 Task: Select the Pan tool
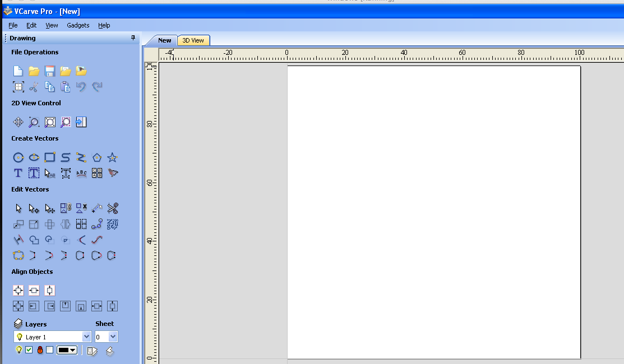(18, 122)
